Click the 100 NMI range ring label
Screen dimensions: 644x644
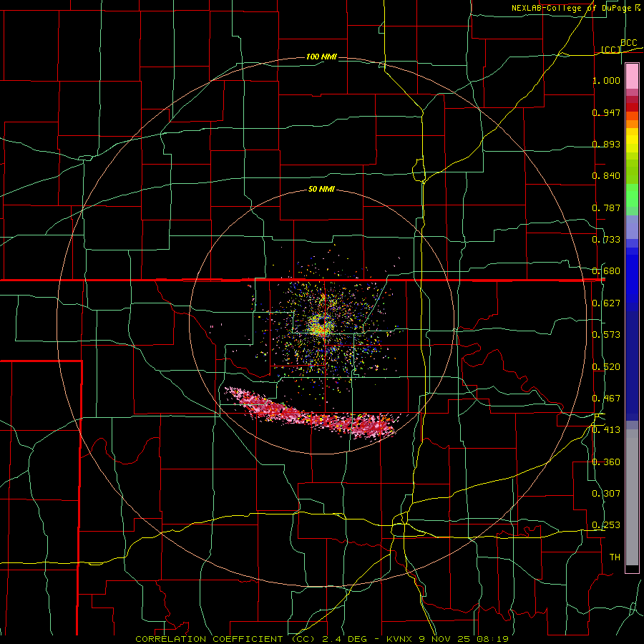321,57
